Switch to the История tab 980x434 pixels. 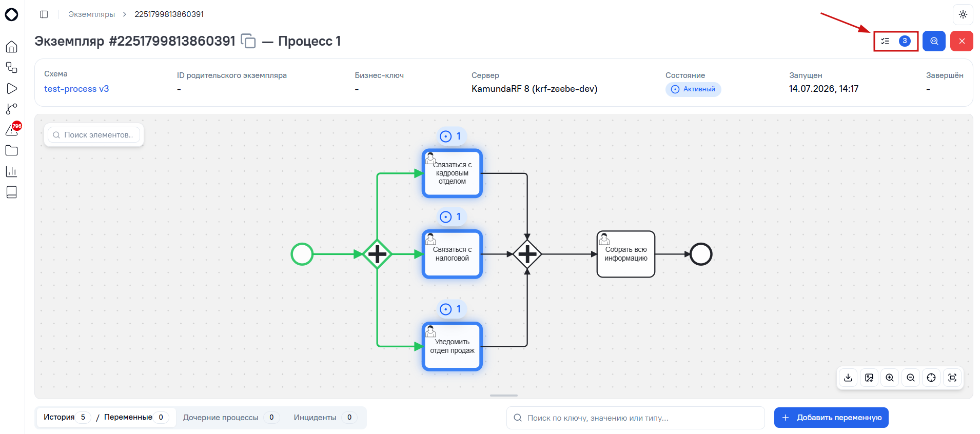66,417
